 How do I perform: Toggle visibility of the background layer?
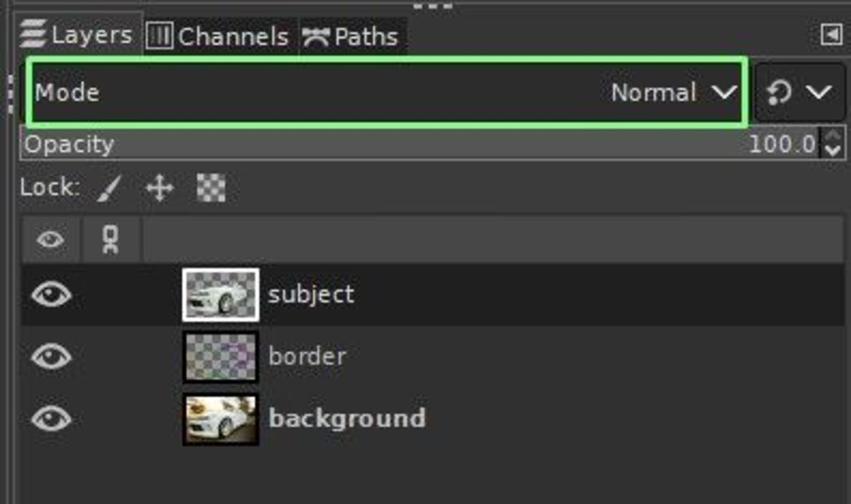tap(51, 418)
